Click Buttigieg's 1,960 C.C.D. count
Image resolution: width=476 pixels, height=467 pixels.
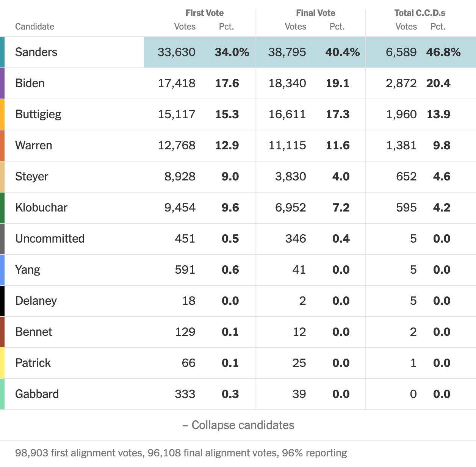click(x=401, y=114)
